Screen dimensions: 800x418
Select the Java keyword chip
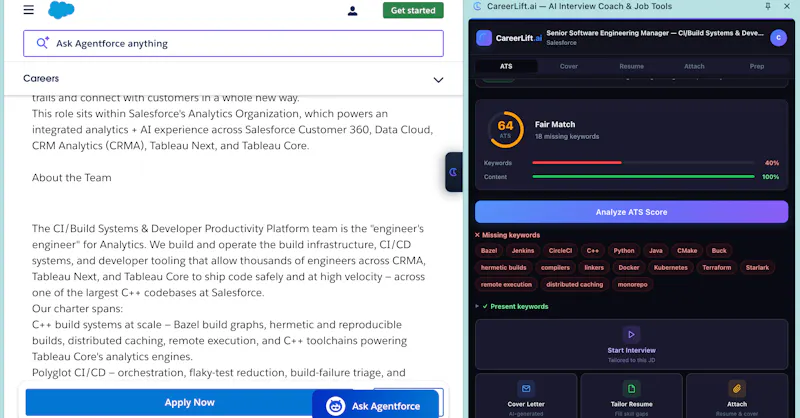(656, 251)
